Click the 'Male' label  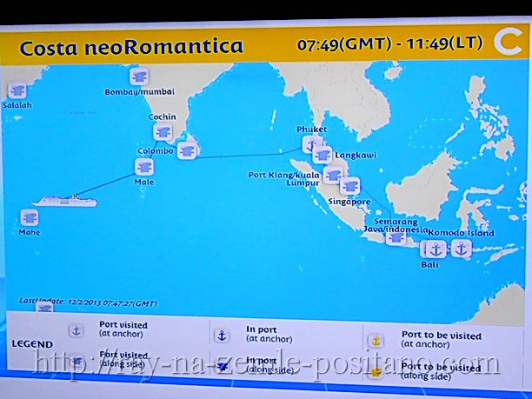point(144,182)
